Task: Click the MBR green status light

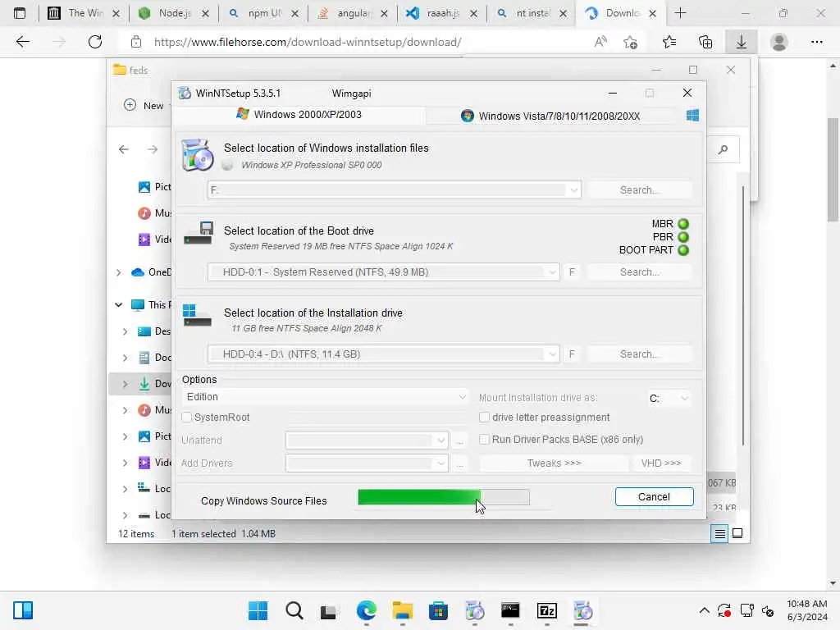Action: (683, 224)
